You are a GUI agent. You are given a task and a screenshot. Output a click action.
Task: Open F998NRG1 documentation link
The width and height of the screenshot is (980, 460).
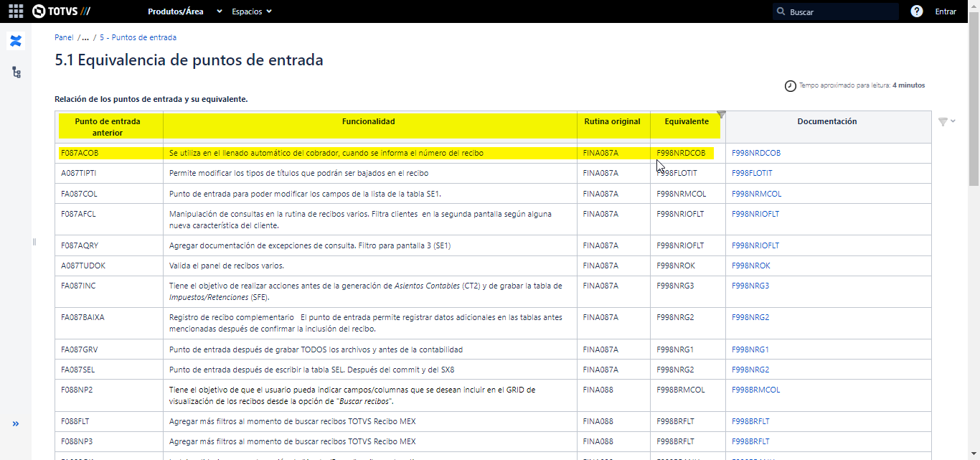750,349
